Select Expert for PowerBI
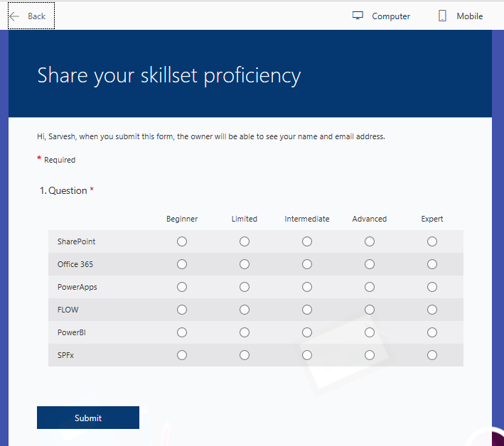This screenshot has width=504, height=446. pyautogui.click(x=432, y=332)
